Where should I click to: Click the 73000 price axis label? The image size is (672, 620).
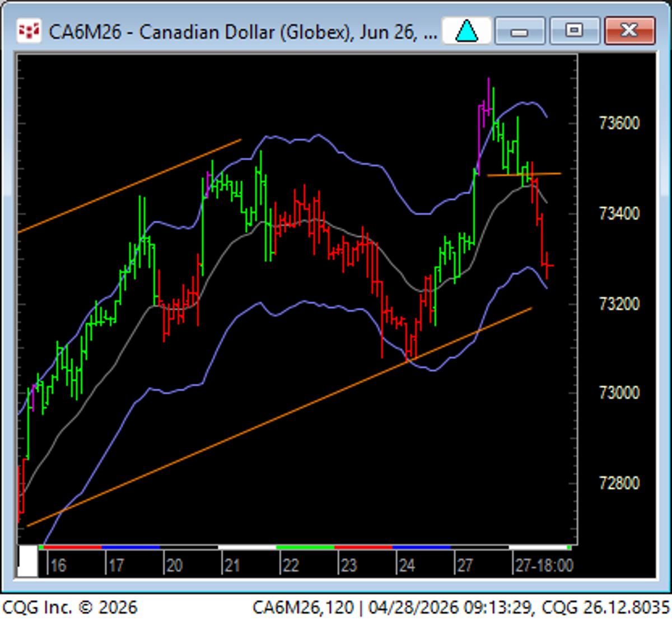click(x=619, y=393)
